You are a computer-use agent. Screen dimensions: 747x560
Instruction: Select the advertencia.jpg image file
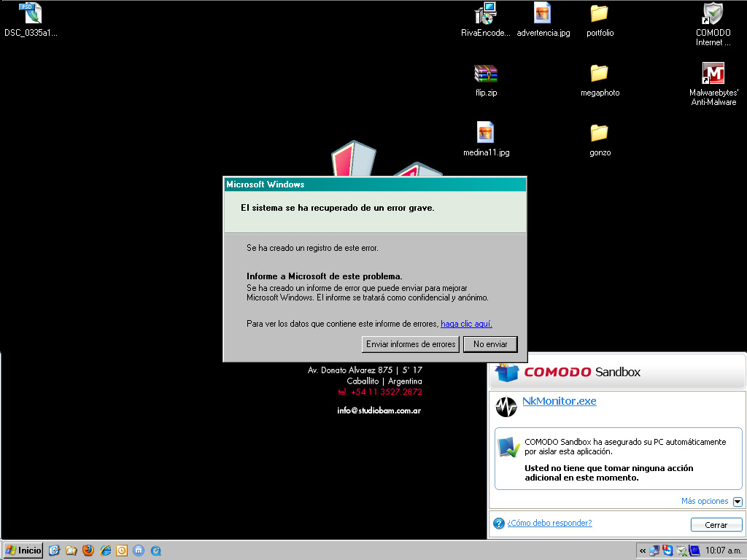point(543,13)
